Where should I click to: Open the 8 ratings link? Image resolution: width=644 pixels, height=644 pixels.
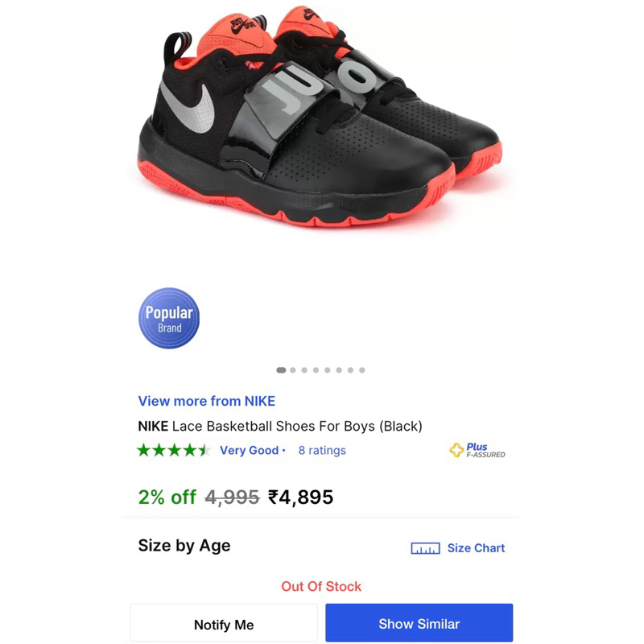(x=322, y=450)
